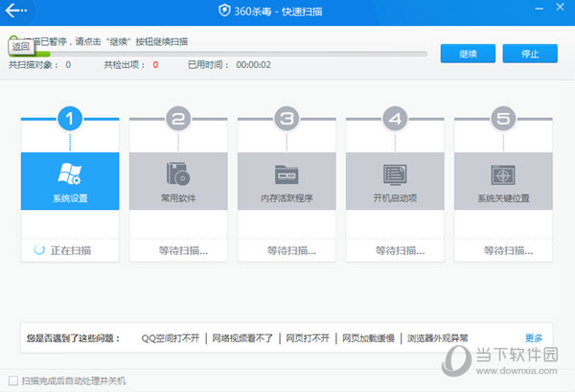
Task: Click the startup items monitor icon
Action: (395, 174)
